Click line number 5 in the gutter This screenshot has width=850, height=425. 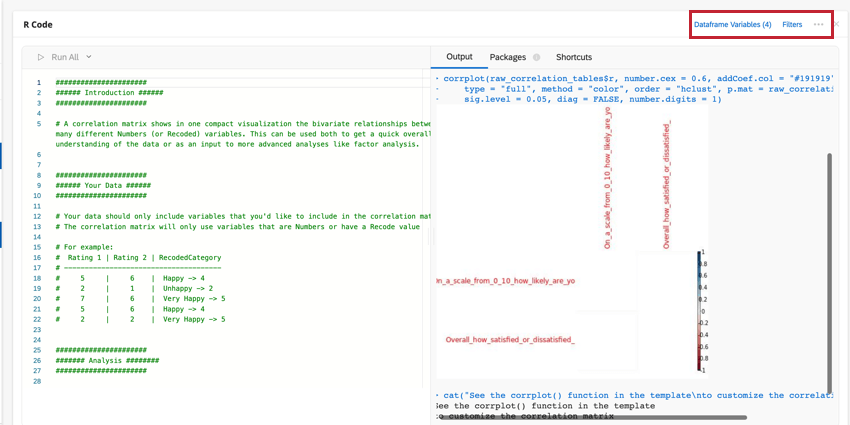(x=39, y=124)
